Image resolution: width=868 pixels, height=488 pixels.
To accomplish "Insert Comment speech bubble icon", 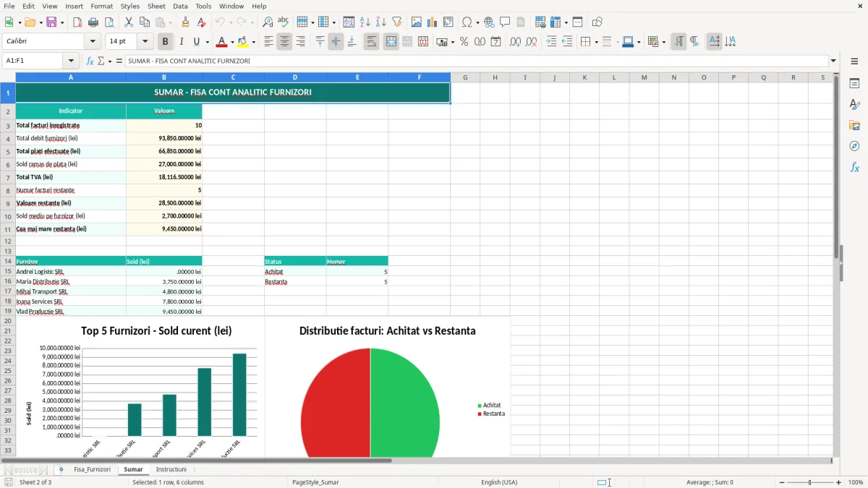I will 505,22.
